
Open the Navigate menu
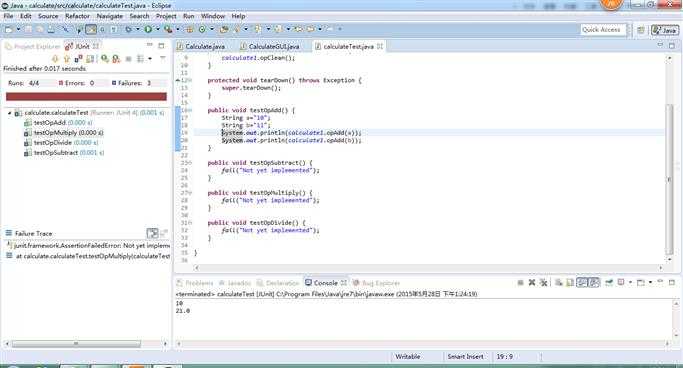[110, 16]
